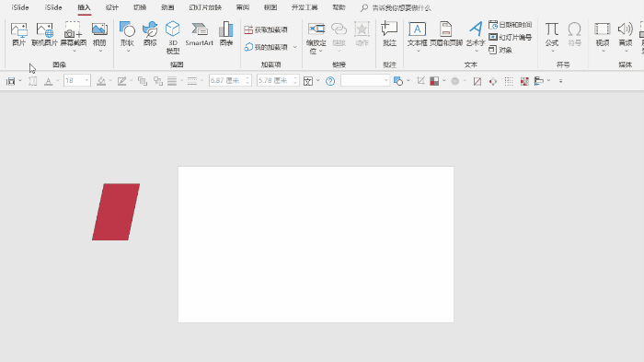Screen dimensions: 644x362
Task: Open the Slide Show (幻灯片放映) tab
Action: pyautogui.click(x=205, y=7)
